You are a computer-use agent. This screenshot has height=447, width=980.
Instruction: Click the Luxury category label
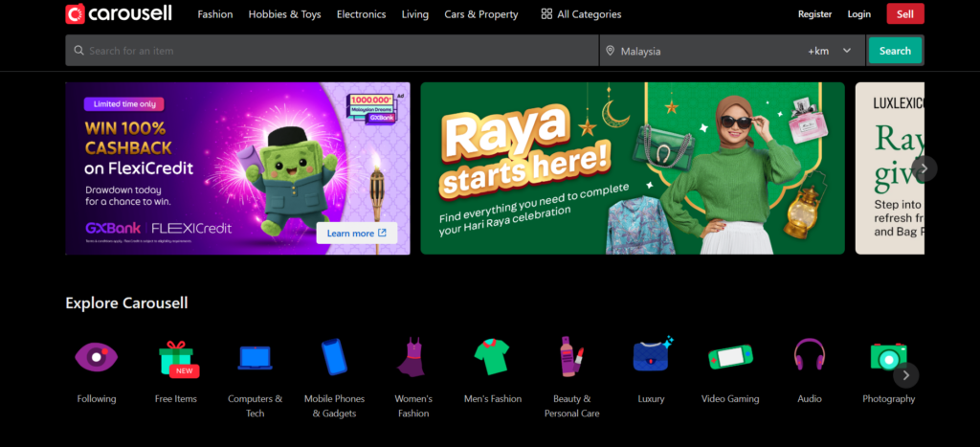pos(651,399)
